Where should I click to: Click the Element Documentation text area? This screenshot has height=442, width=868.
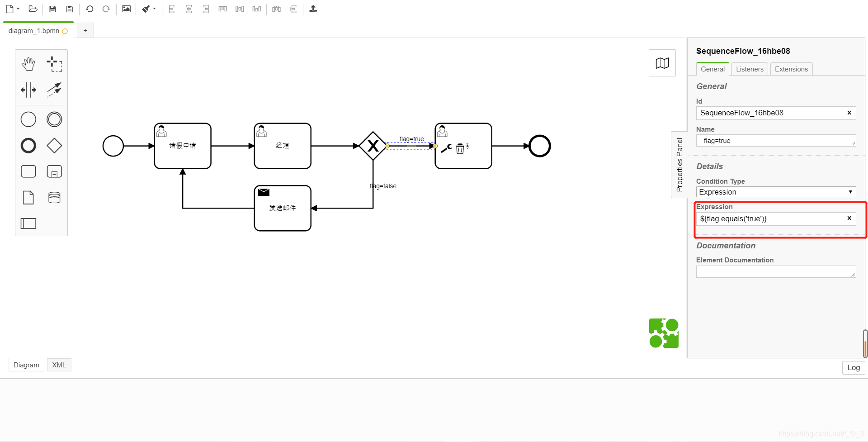(776, 271)
